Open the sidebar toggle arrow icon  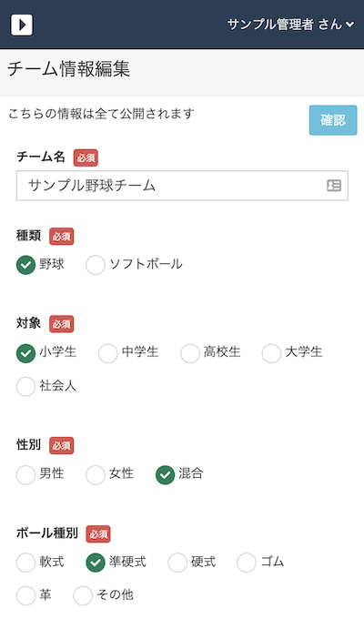(22, 25)
